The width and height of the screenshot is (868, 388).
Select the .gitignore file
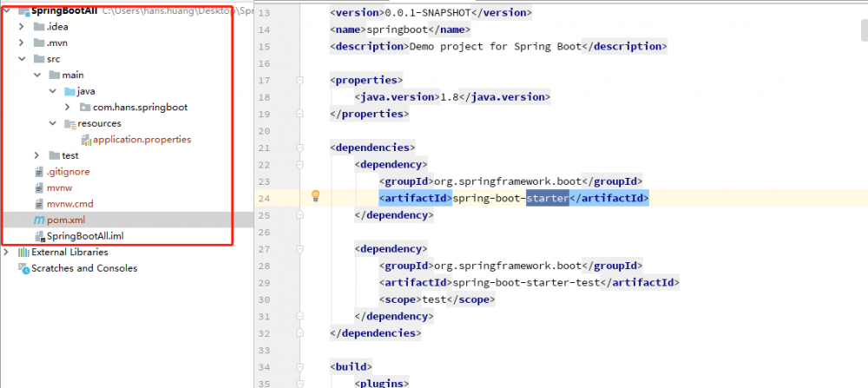(x=68, y=172)
